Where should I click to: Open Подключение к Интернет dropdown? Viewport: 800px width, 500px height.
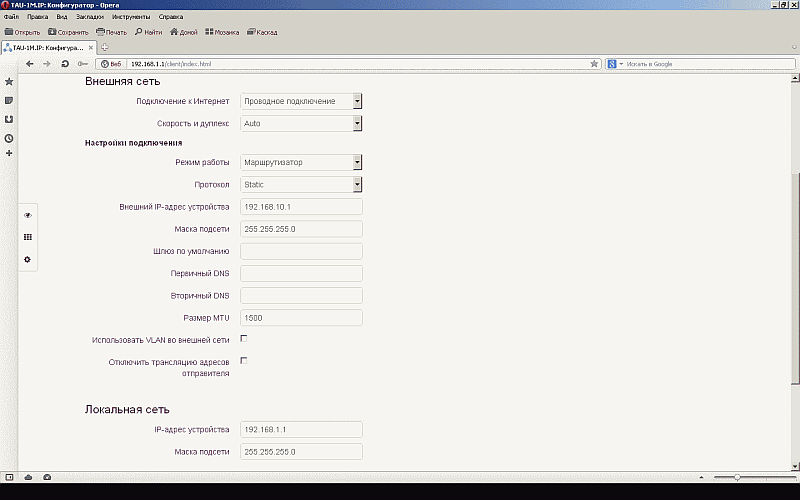301,101
